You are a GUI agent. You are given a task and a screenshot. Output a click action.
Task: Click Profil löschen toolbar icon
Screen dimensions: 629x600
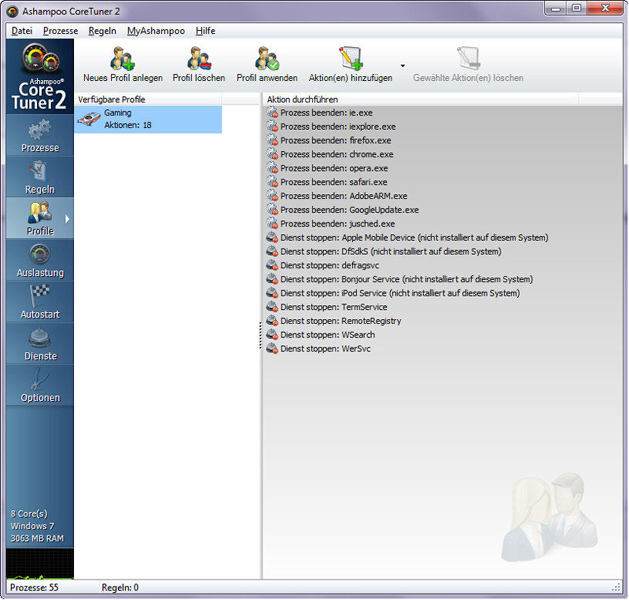click(199, 59)
